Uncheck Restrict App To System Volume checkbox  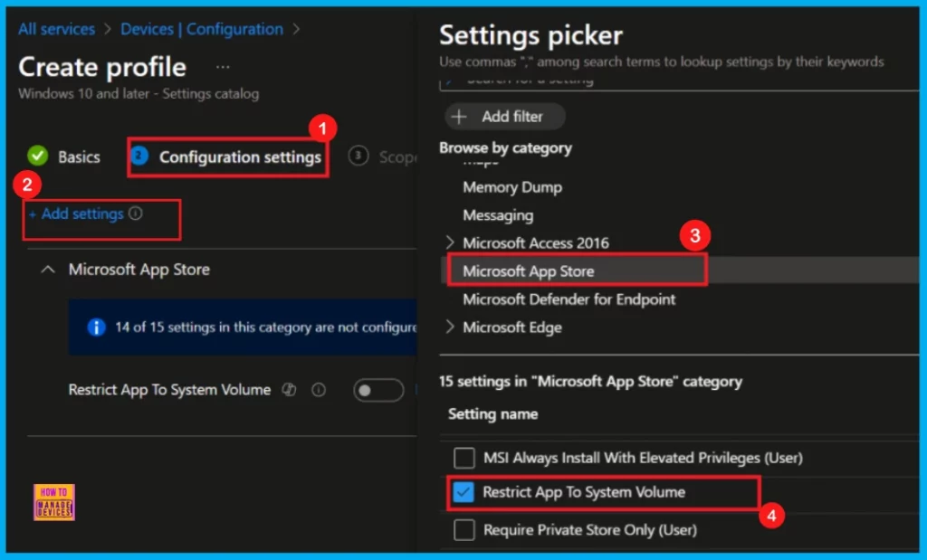coord(463,492)
